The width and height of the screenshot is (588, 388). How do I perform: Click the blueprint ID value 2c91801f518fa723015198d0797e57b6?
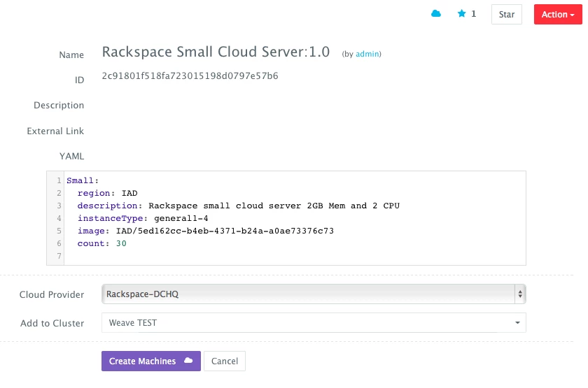[190, 76]
